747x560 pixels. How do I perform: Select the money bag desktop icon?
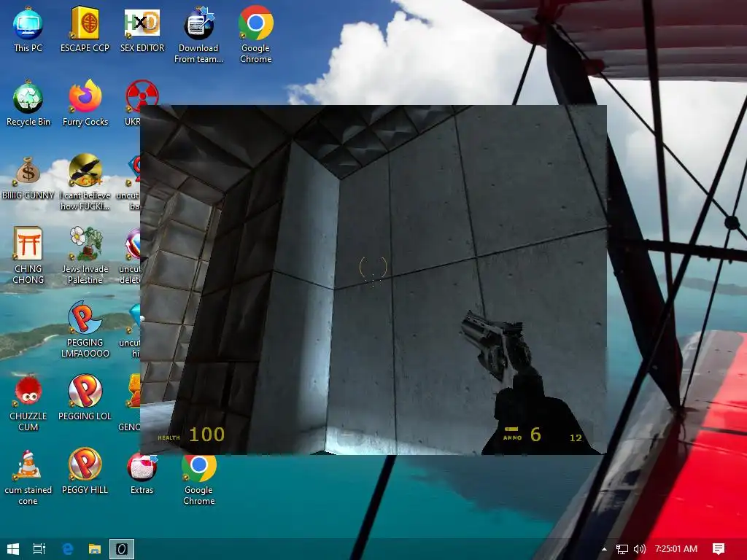[x=28, y=177]
